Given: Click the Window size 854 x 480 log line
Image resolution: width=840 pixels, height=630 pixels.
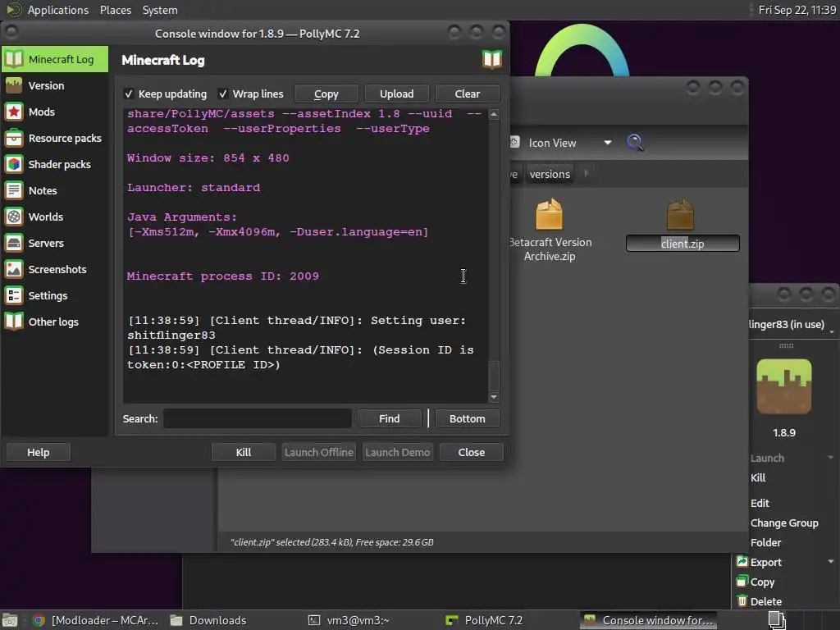Looking at the screenshot, I should [208, 158].
